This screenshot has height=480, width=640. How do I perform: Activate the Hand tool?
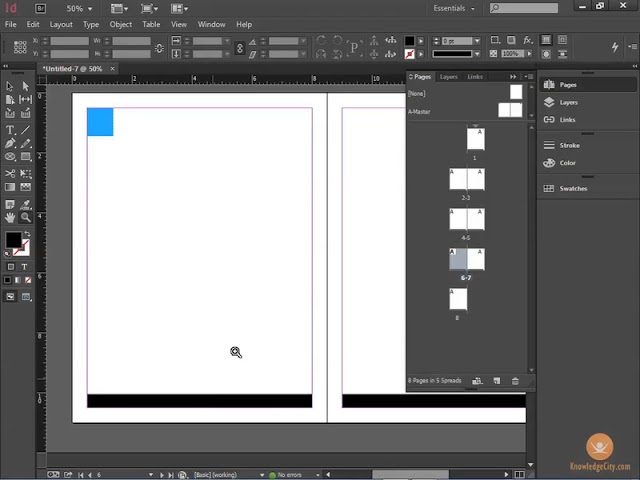tap(10, 217)
